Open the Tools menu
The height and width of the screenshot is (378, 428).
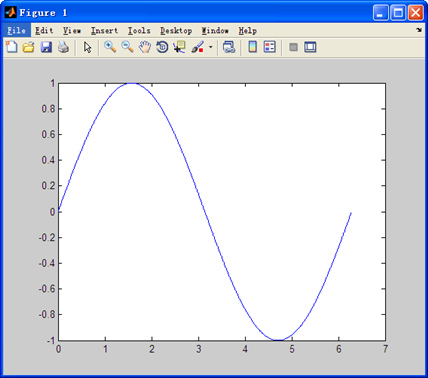pos(139,31)
